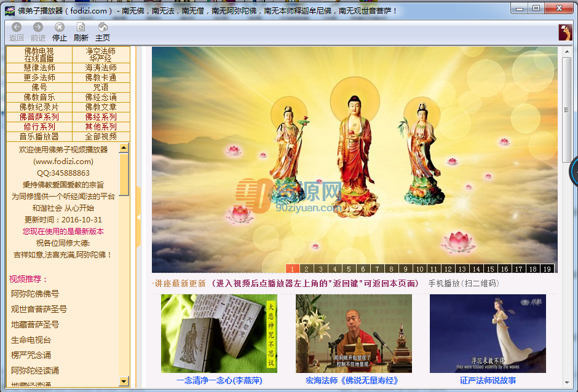Switch banner to slide 1
This screenshot has width=578, height=392.
pos(292,269)
